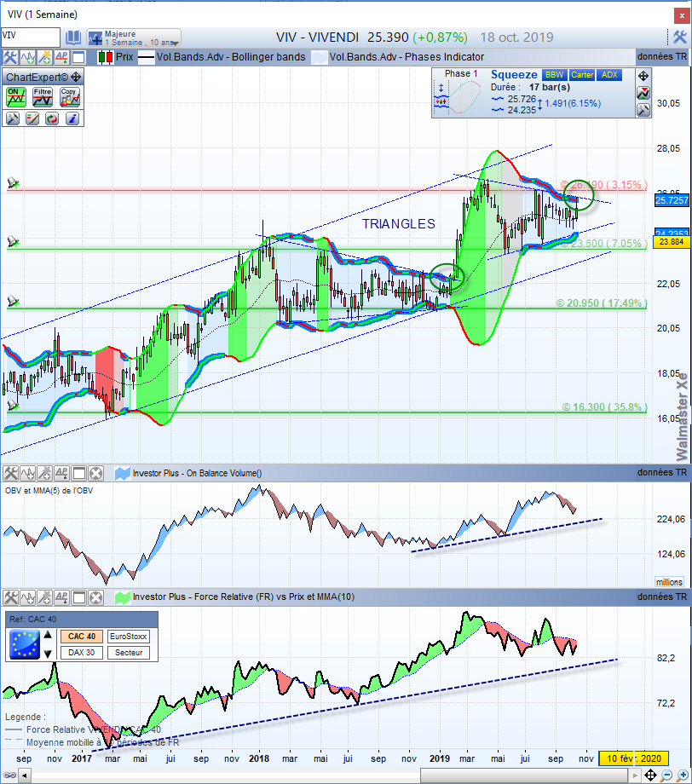The width and height of the screenshot is (692, 784).
Task: Click données TR on Force Relative panel
Action: pyautogui.click(x=662, y=597)
